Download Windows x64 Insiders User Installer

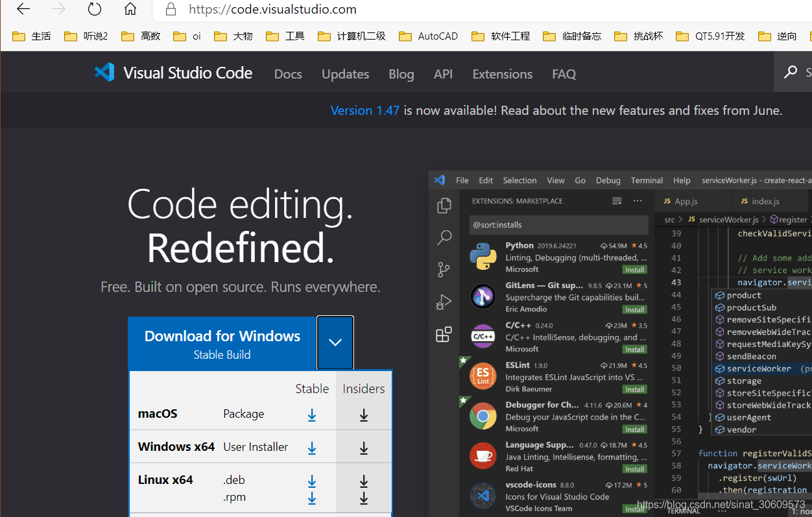click(x=364, y=448)
